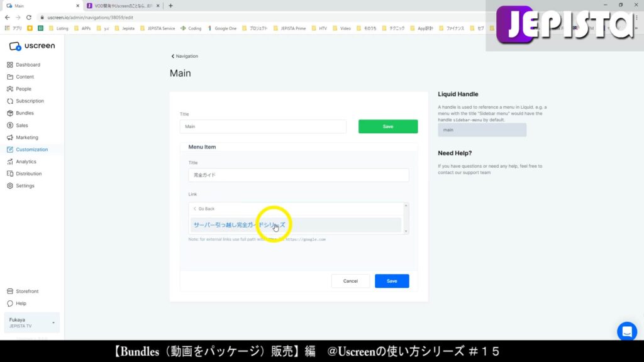Open the HTV bookmark folder
Viewport: 644px width, 362px height.
[319, 28]
